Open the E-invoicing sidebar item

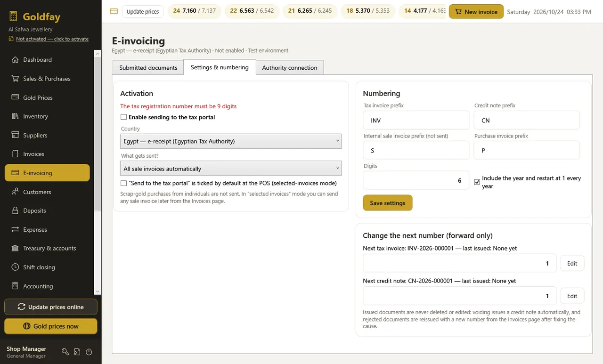[x=47, y=173]
